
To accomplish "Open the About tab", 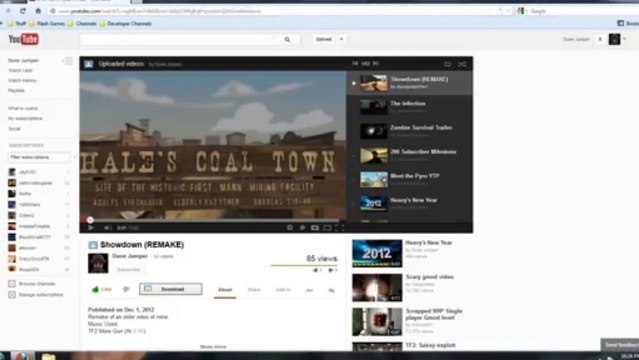I will point(225,289).
